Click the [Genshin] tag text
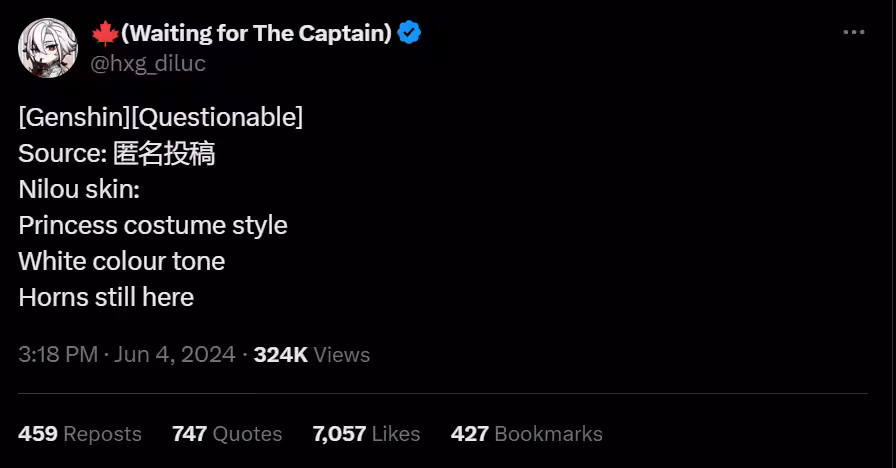 click(x=74, y=117)
